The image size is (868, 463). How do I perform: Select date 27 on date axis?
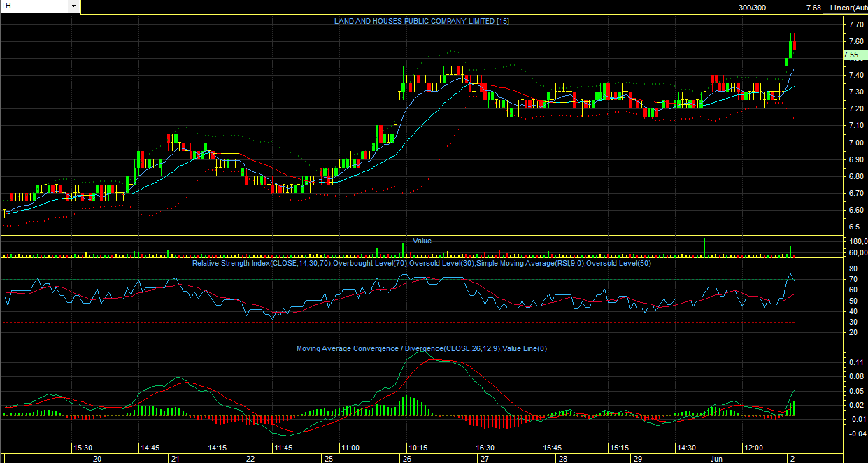click(485, 459)
